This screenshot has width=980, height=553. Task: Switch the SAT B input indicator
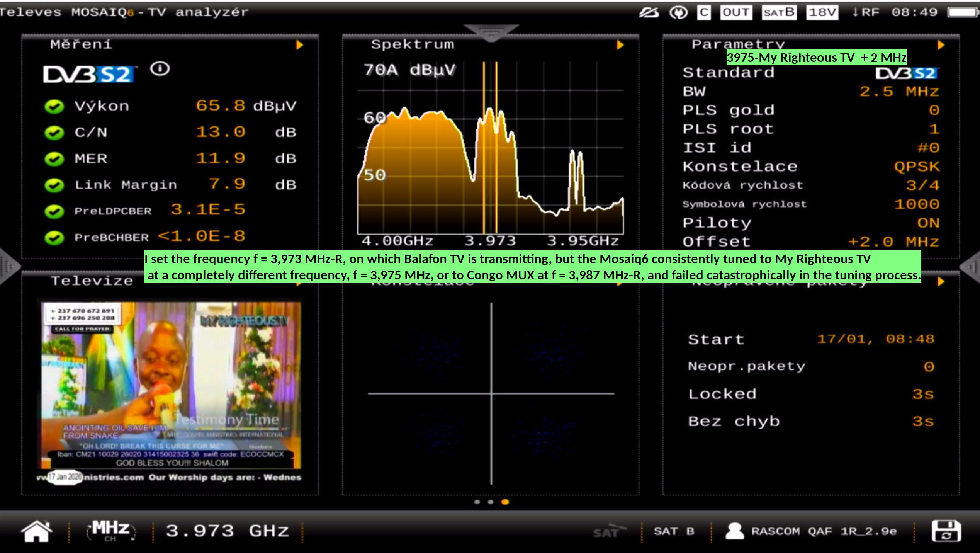(x=779, y=13)
